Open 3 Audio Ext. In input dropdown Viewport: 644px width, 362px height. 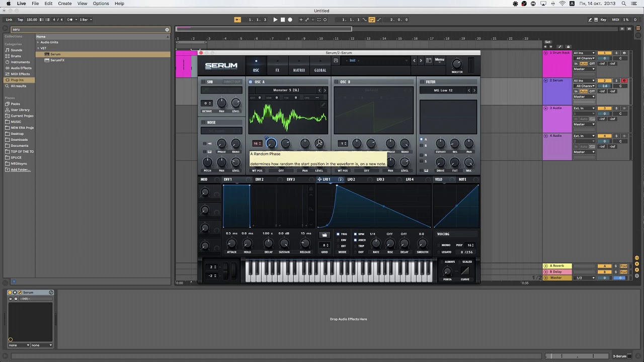pyautogui.click(x=585, y=108)
